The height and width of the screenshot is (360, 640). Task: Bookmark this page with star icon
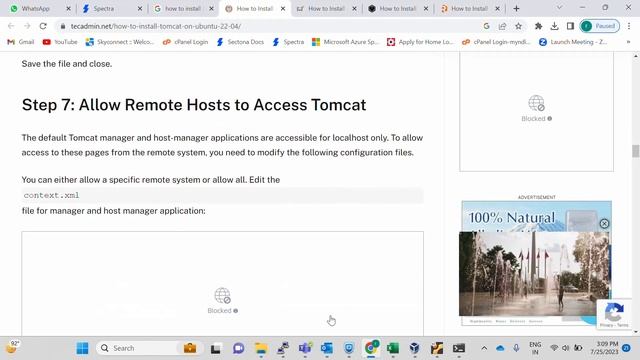click(x=518, y=26)
